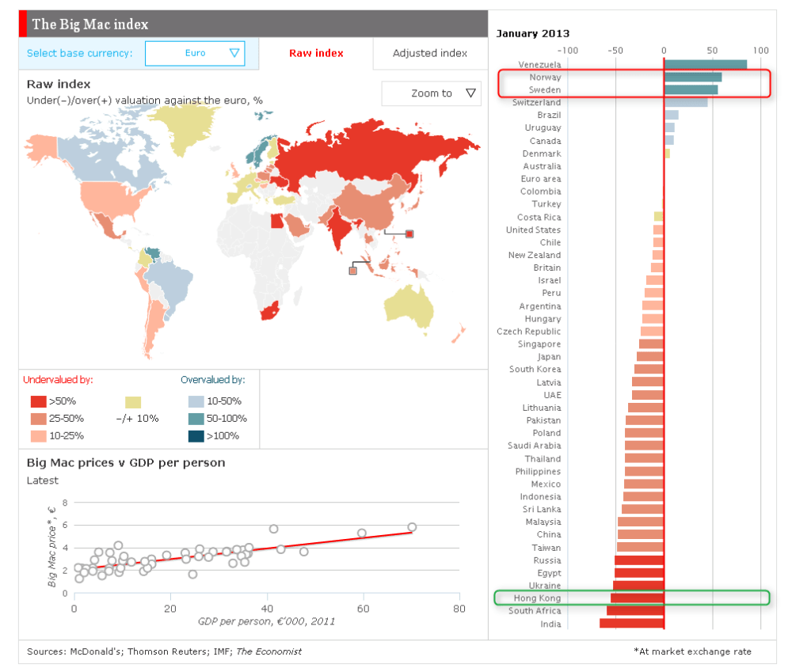Click the Norway label in the bar chart
Viewport: 792px width, 672px height.
point(545,77)
